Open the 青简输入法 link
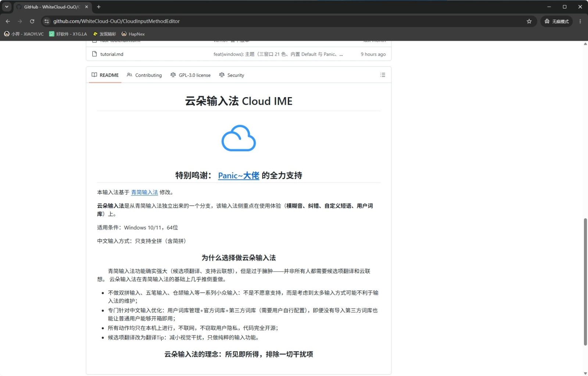Viewport: 588px width, 376px height. [144, 192]
